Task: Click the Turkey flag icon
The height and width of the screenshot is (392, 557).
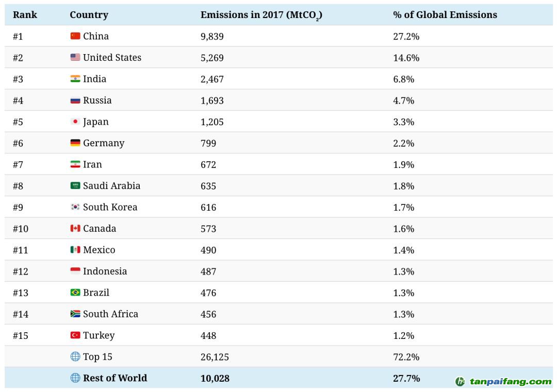Action: point(75,335)
